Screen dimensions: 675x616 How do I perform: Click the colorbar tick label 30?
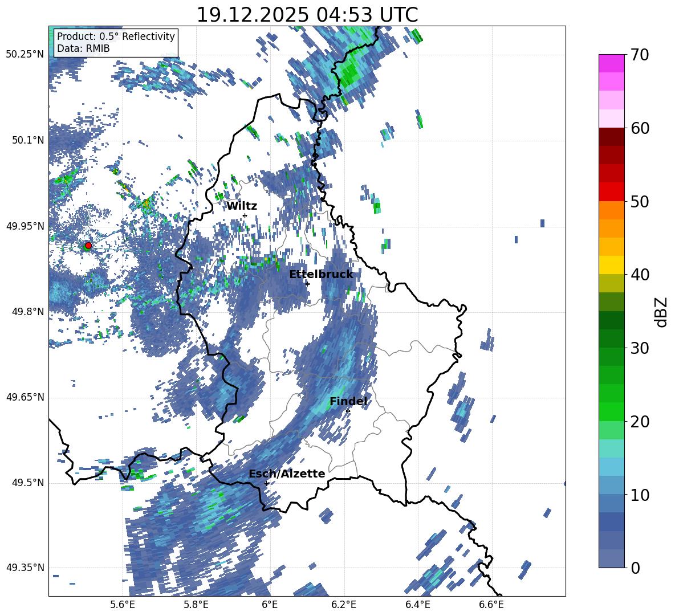(x=640, y=348)
